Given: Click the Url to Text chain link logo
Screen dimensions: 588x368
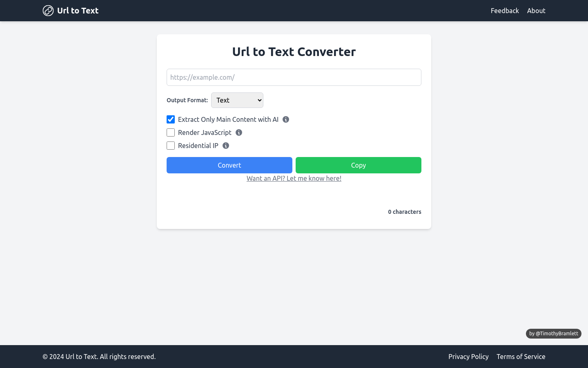Looking at the screenshot, I should (48, 11).
